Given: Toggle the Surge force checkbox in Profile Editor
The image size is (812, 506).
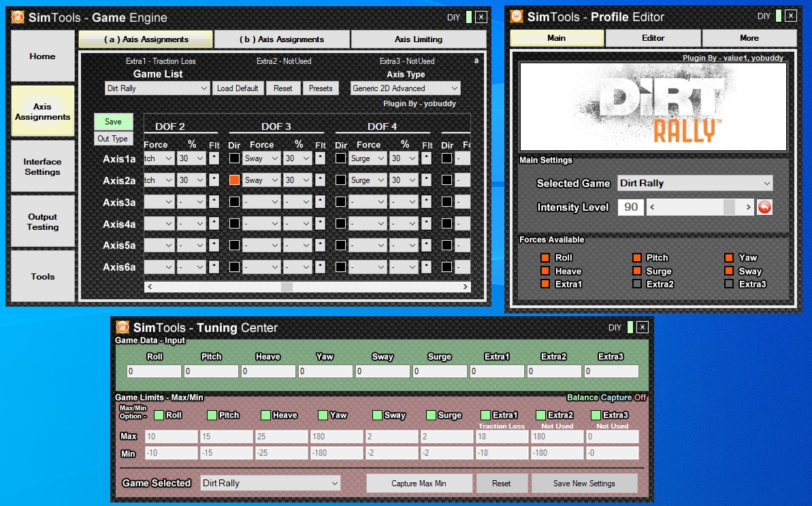Looking at the screenshot, I should click(x=637, y=271).
